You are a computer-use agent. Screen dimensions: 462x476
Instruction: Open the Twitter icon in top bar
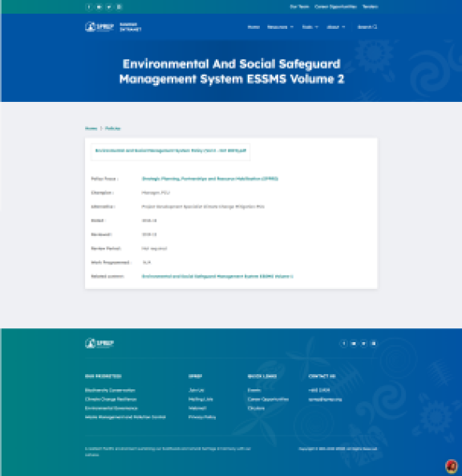pos(108,6)
